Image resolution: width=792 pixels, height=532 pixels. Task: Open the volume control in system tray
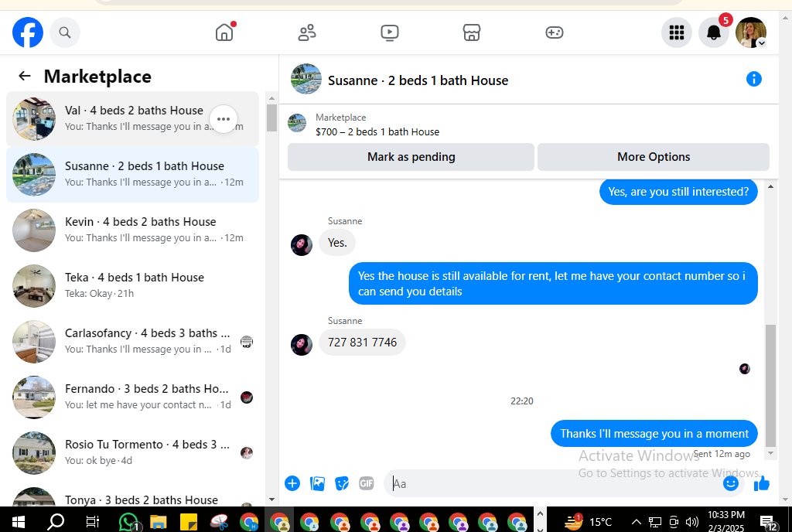pyautogui.click(x=692, y=521)
